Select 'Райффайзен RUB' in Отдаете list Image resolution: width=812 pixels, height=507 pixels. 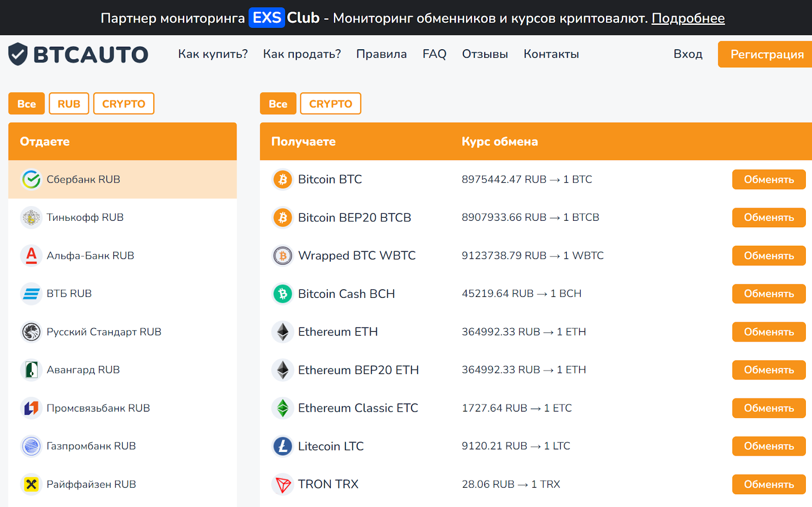[x=91, y=484]
